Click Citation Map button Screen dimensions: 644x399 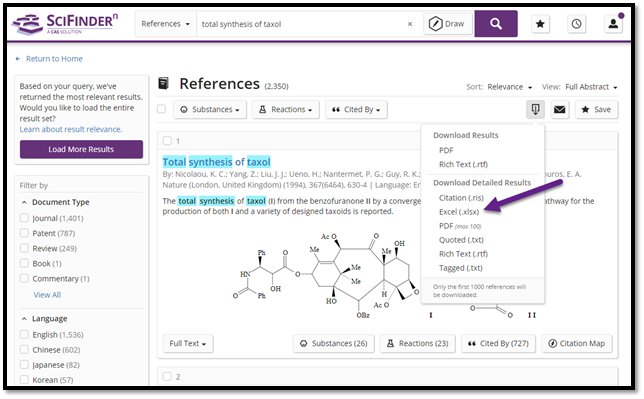pyautogui.click(x=577, y=344)
